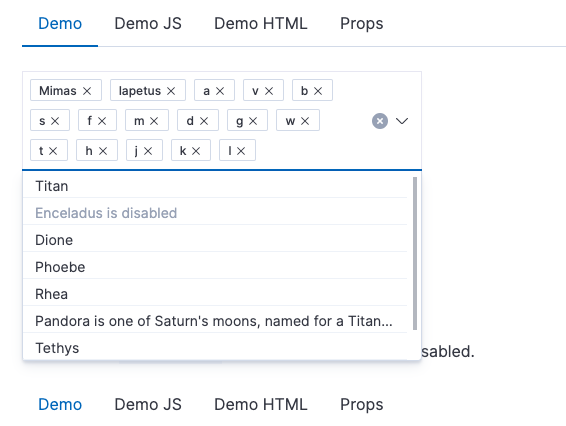This screenshot has width=566, height=426.
Task: Clear all selections with the circular X icon
Action: [x=380, y=121]
